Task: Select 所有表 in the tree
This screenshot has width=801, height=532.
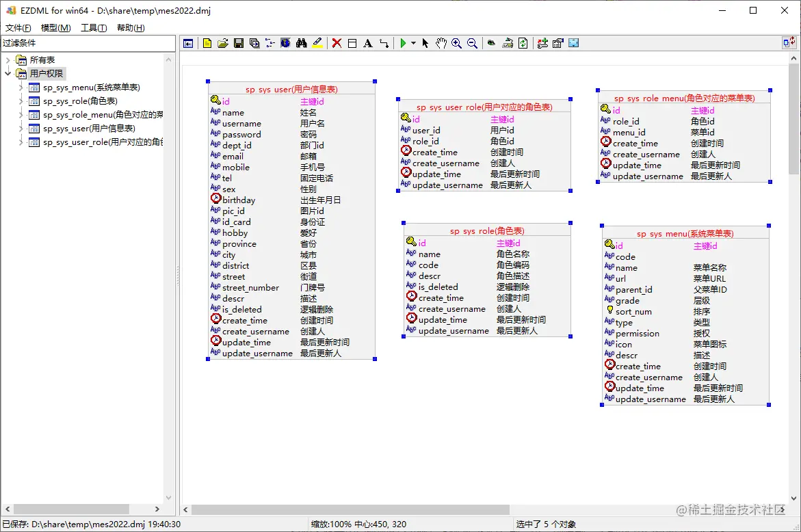Action: [x=42, y=60]
